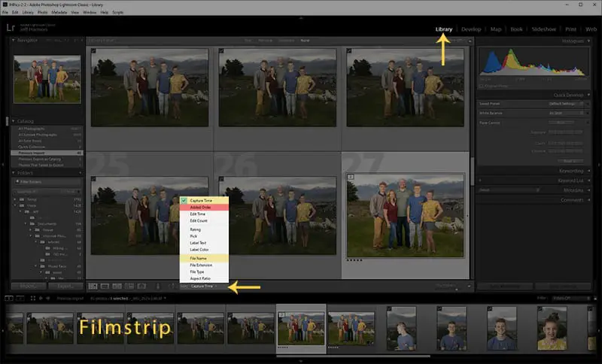Screen dimensions: 602x364
Task: Open Survey view in the toolbar
Action: (x=129, y=286)
